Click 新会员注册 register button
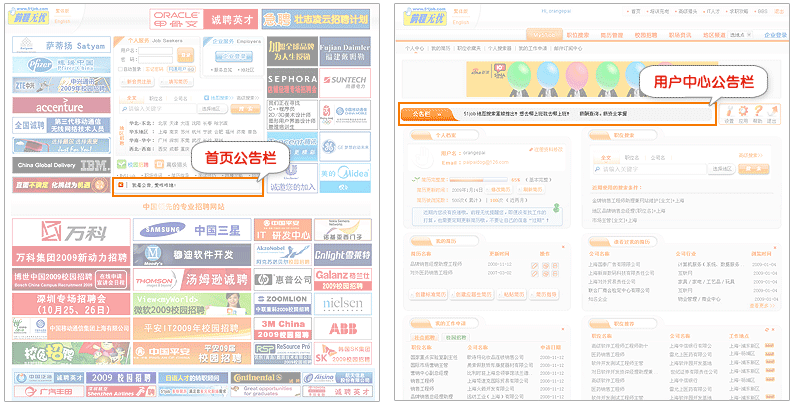 coord(139,82)
